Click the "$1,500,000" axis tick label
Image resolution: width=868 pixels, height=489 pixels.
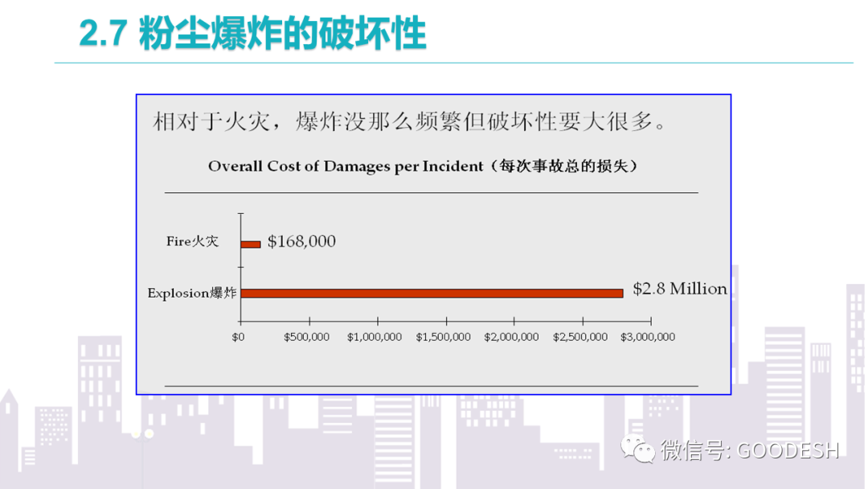pyautogui.click(x=444, y=337)
